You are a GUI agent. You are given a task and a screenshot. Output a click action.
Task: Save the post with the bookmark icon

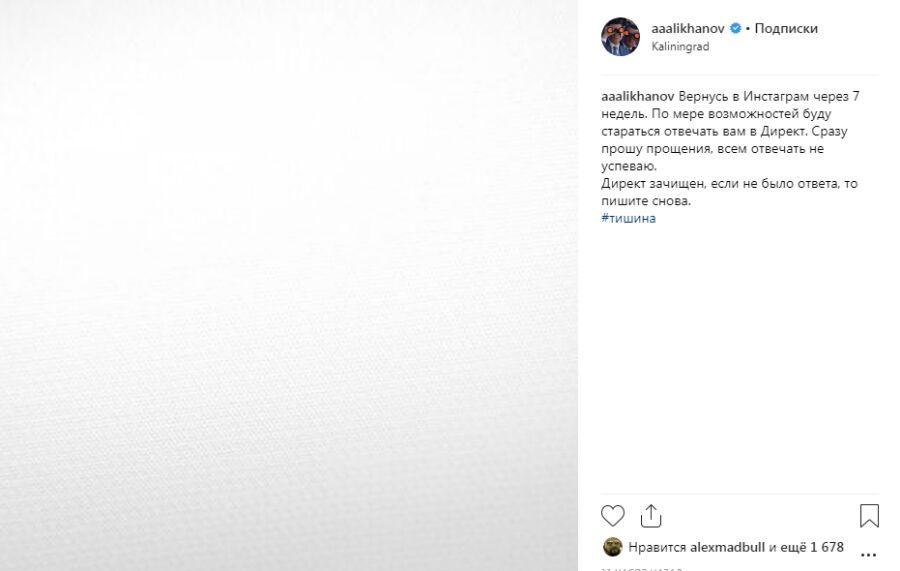click(869, 516)
